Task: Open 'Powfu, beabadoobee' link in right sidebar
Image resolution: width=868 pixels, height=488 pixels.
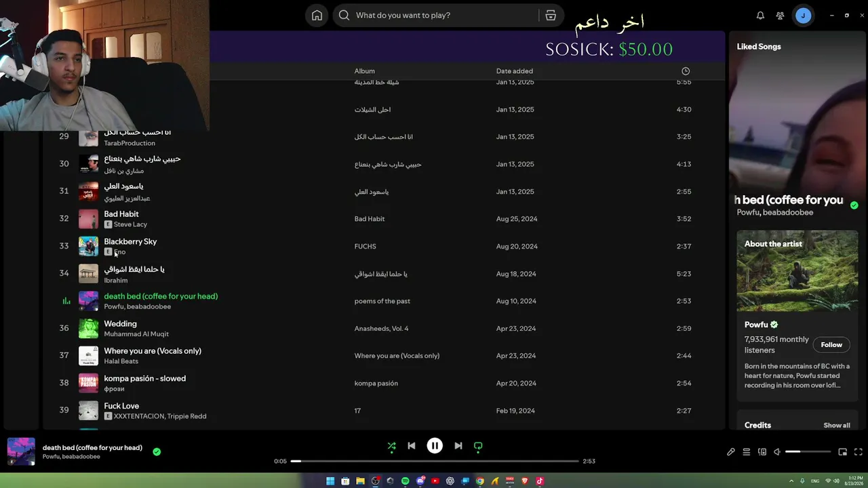Action: pos(775,213)
